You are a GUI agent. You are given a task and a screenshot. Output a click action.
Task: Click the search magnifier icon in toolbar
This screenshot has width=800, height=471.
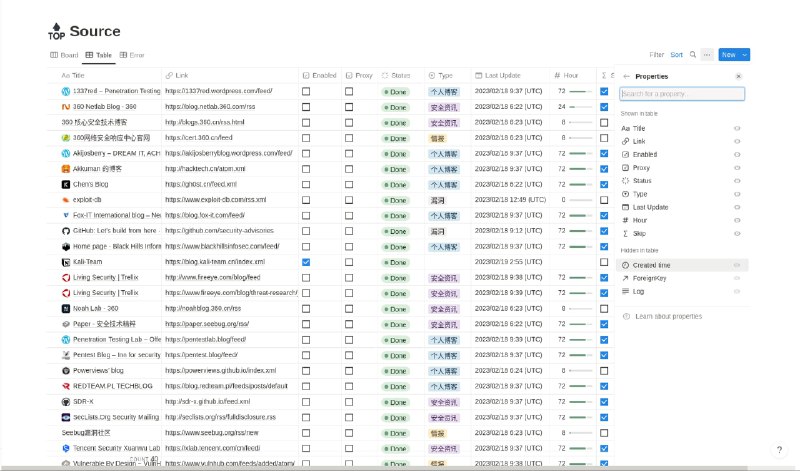(x=692, y=55)
